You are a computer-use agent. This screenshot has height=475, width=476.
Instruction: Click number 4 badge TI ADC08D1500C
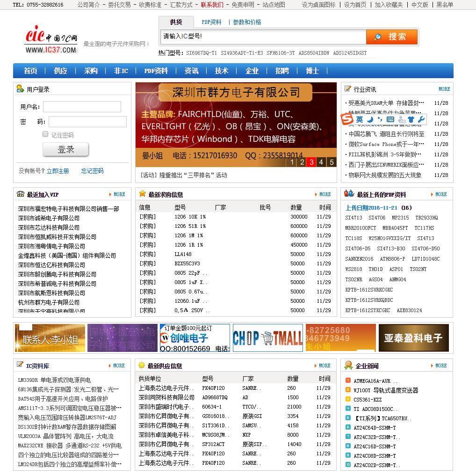pos(348,408)
